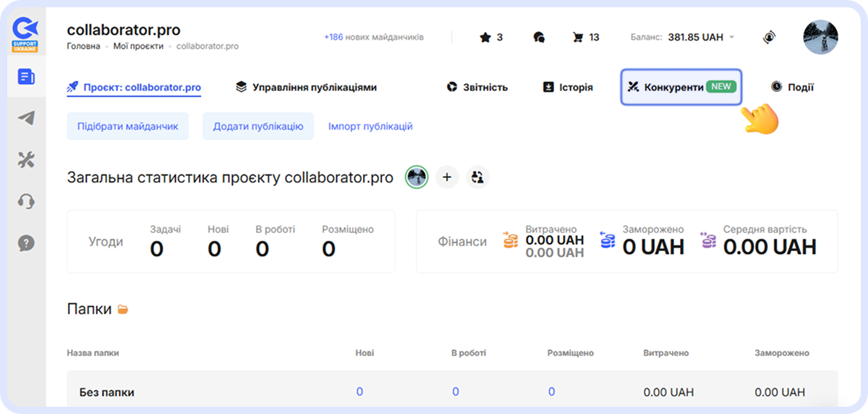Screen dimensions: 868x414
Task: Click the В роботі count 0 in Без папки row
Action: 456,392
